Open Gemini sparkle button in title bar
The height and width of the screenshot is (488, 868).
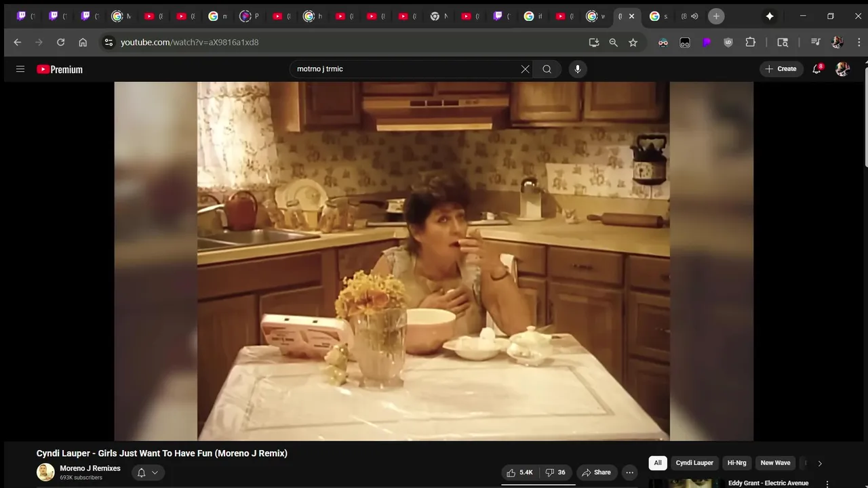click(x=770, y=16)
